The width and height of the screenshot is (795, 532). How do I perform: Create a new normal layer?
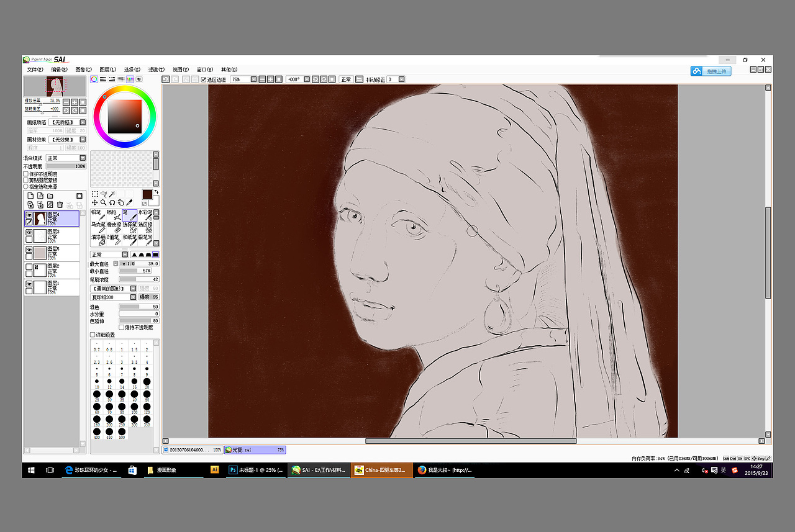(x=30, y=196)
